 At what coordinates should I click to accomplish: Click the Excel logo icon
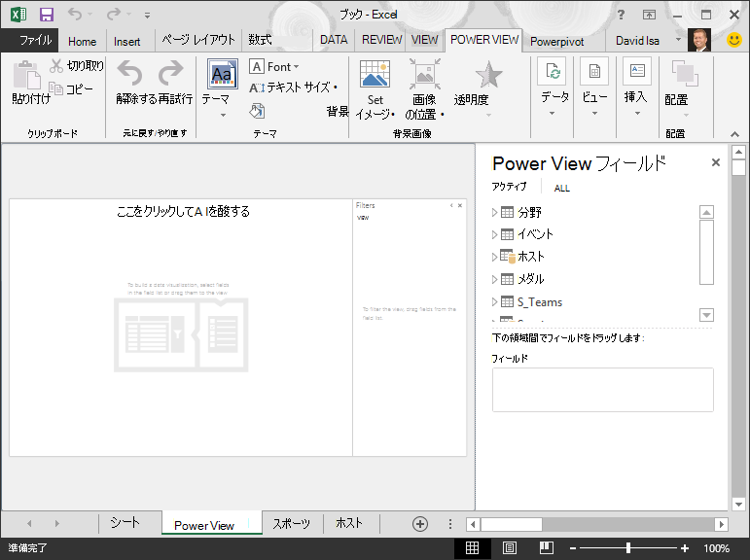tap(18, 15)
